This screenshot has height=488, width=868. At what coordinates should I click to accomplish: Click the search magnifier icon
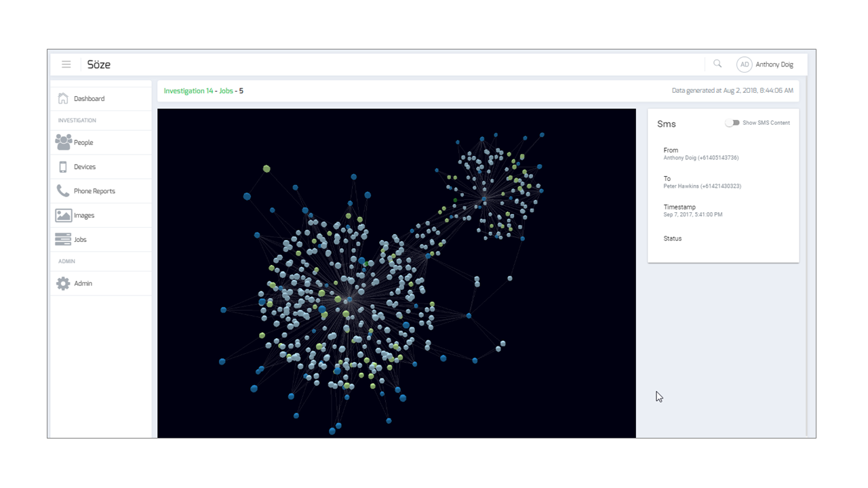tap(717, 64)
